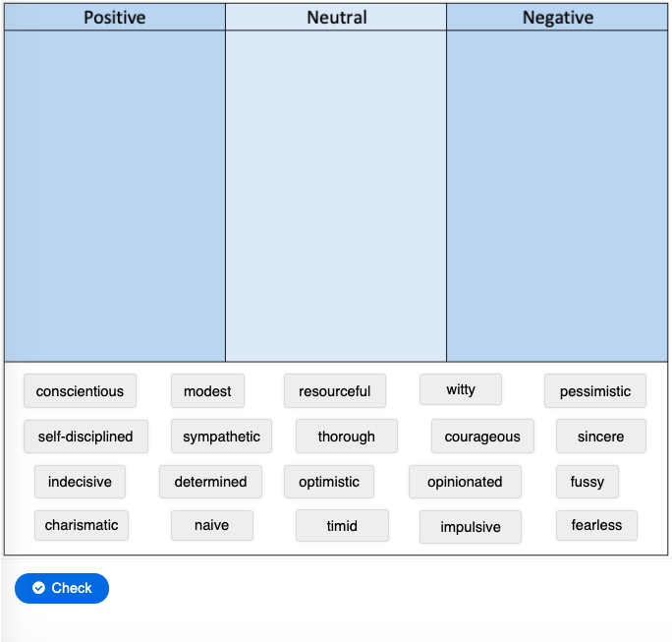Screen dimensions: 672x642
Task: Select the 'charismatic' word tile
Action: coord(82,525)
